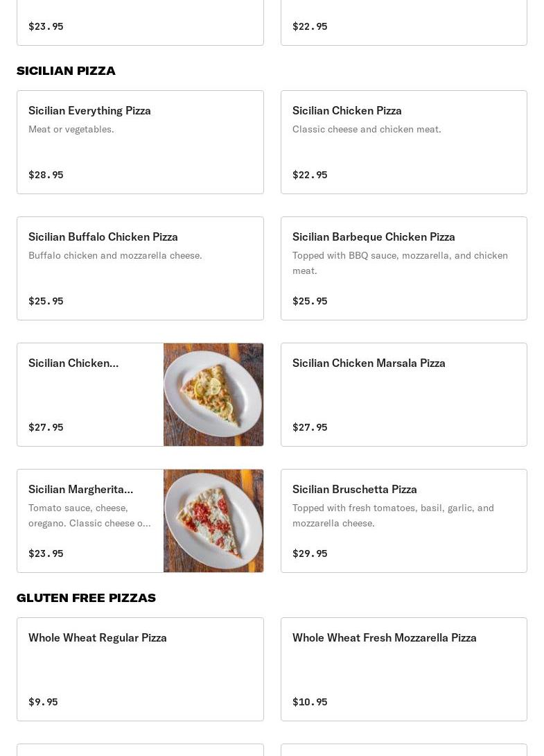
Task: Click the Gluten Free Pizzas section heading
Action: [86, 598]
